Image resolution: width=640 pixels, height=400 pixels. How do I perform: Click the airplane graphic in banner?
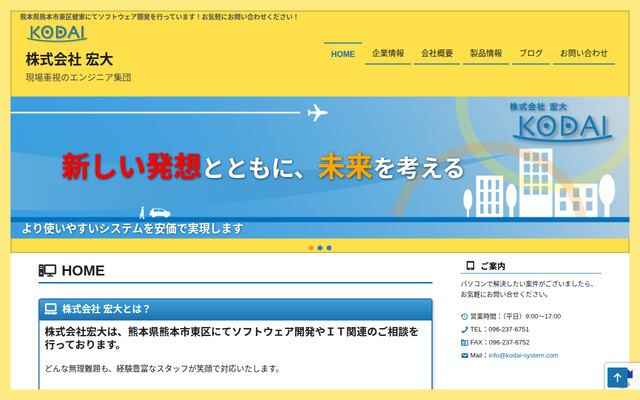[x=318, y=112]
